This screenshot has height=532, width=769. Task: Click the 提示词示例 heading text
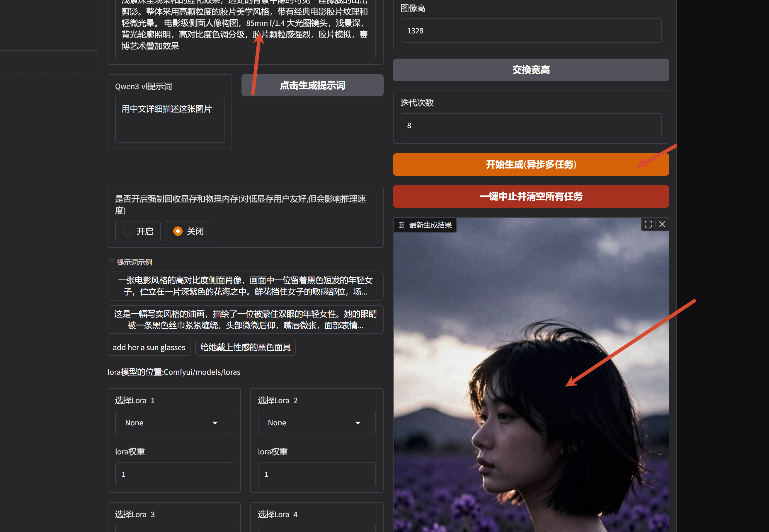[x=134, y=262]
